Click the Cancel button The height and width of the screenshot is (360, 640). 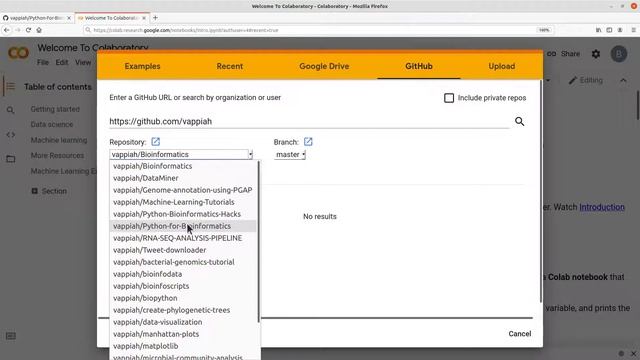520,333
